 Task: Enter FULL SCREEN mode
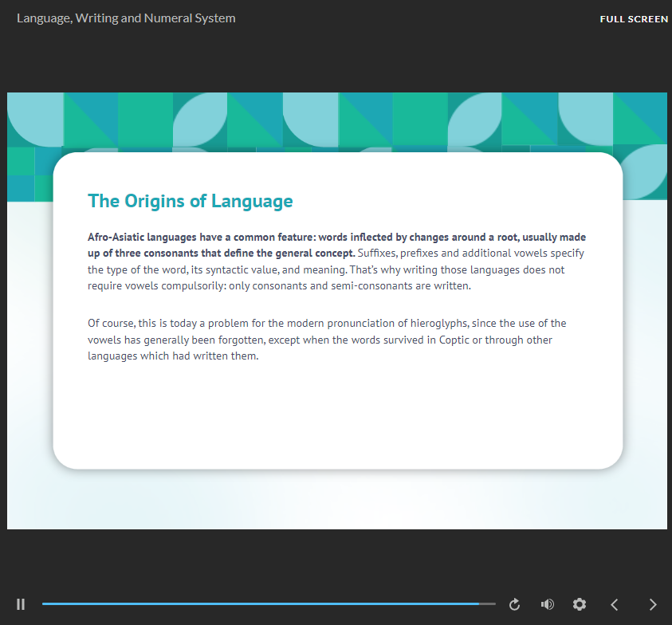pyautogui.click(x=634, y=18)
